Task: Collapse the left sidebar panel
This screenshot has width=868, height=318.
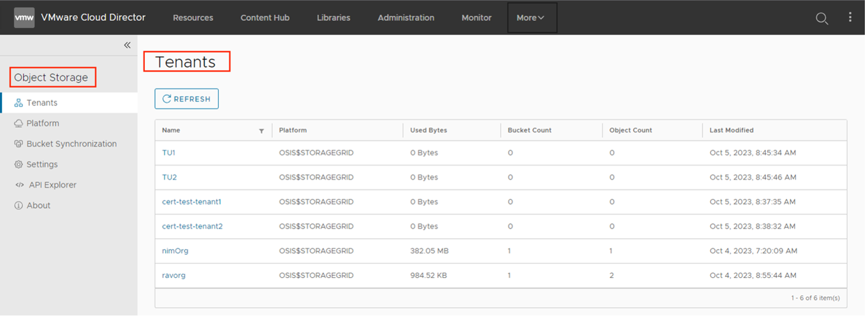Action: [x=127, y=45]
